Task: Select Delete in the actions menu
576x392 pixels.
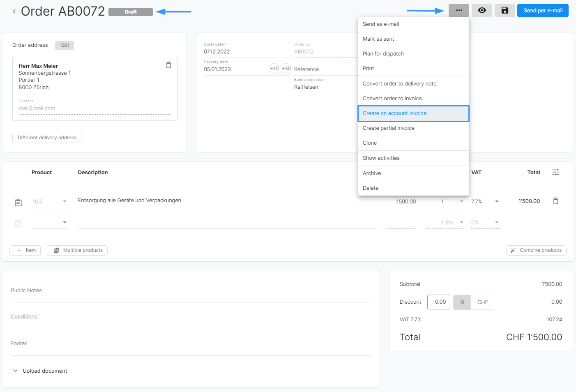Action: (414, 188)
